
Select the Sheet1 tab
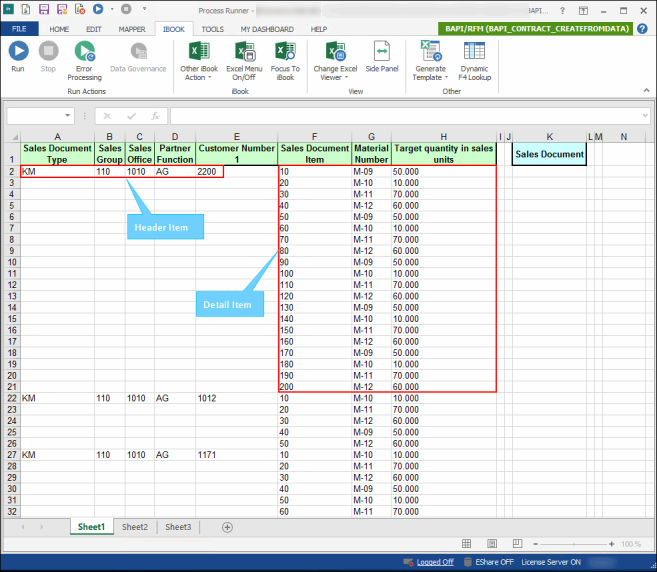click(91, 527)
